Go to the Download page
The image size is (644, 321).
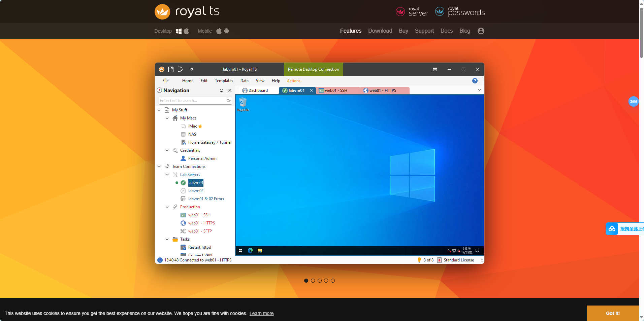coord(380,31)
